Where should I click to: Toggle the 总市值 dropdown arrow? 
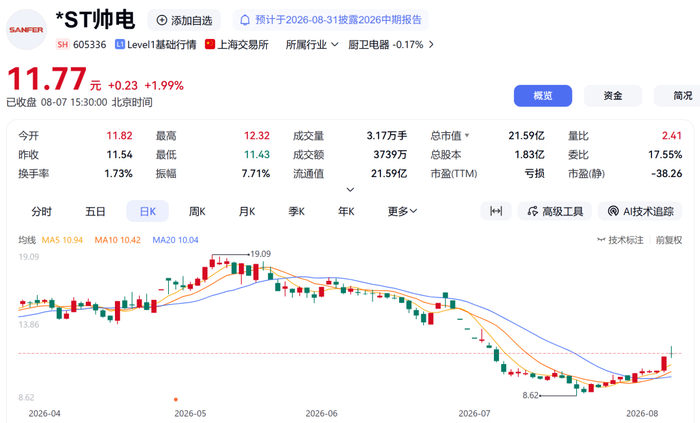[x=467, y=135]
